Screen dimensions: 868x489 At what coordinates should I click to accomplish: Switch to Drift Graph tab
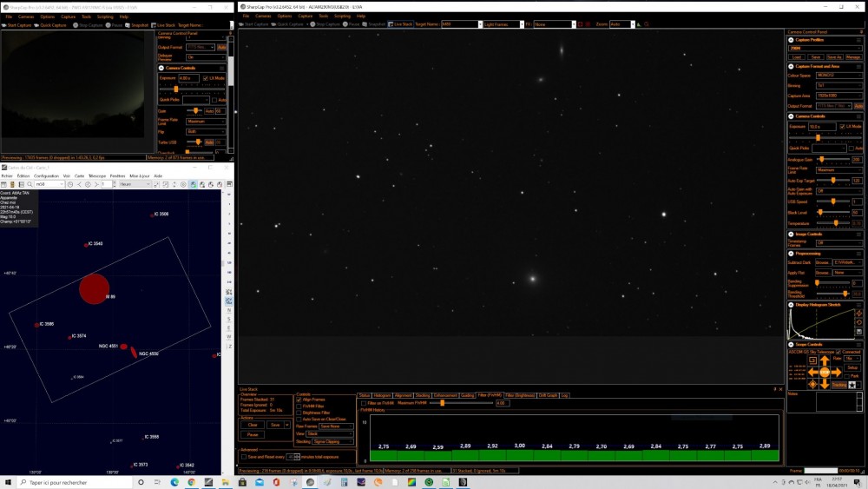(x=548, y=395)
